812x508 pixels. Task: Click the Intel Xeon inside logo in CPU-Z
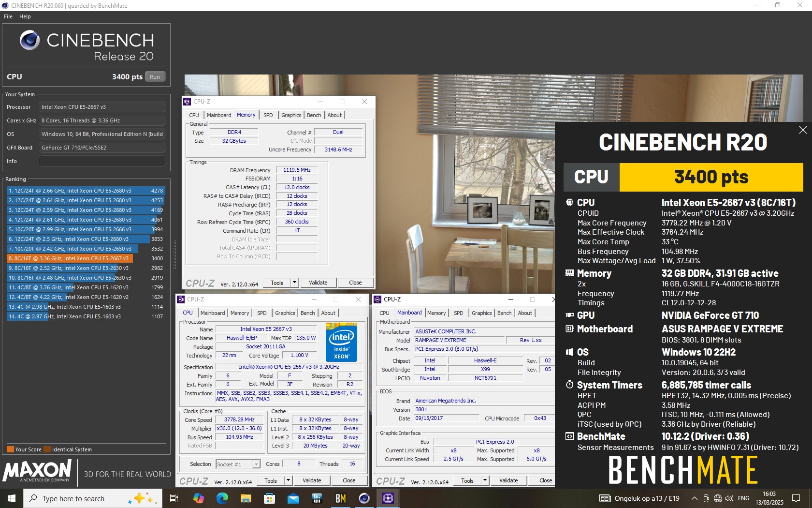[342, 343]
